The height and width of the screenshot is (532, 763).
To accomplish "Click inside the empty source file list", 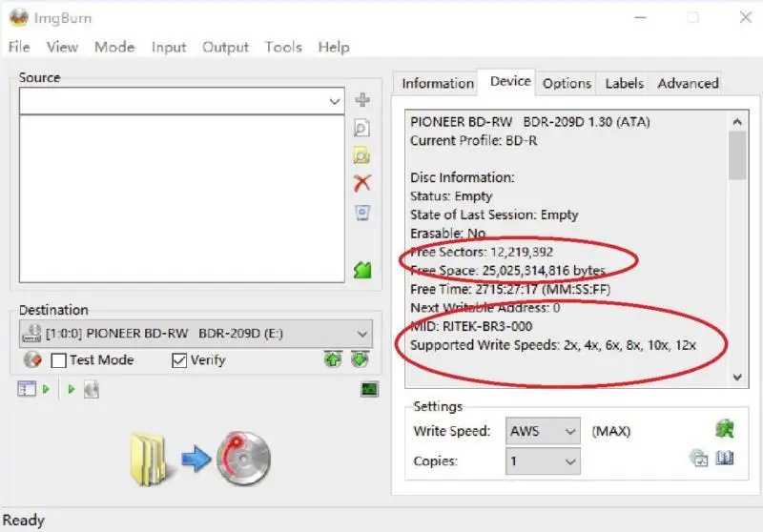I will [181, 198].
